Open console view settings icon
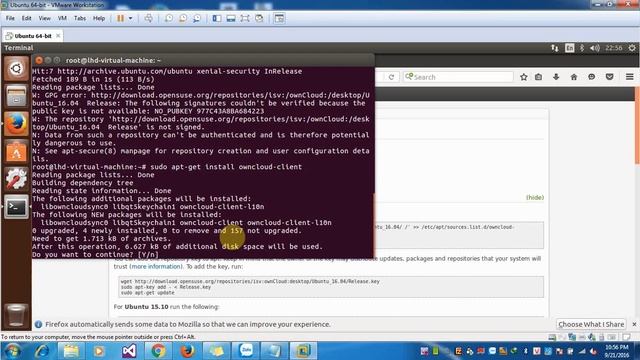 279,18
